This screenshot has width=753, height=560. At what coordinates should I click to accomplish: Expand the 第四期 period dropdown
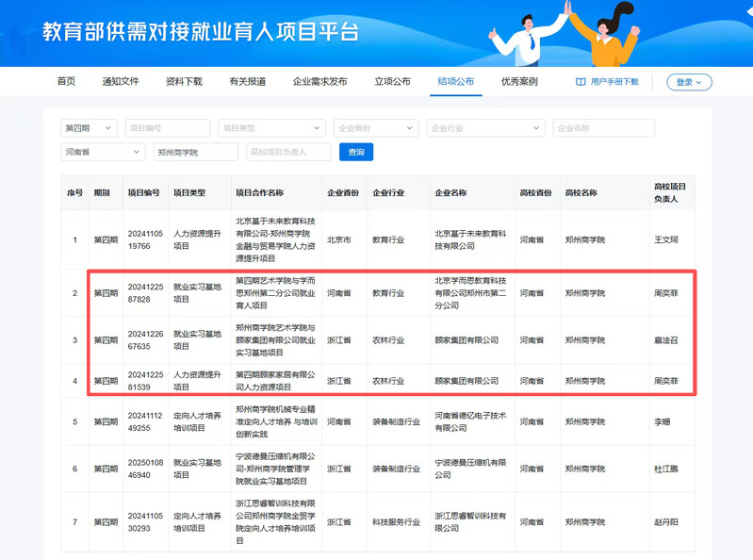(90, 128)
